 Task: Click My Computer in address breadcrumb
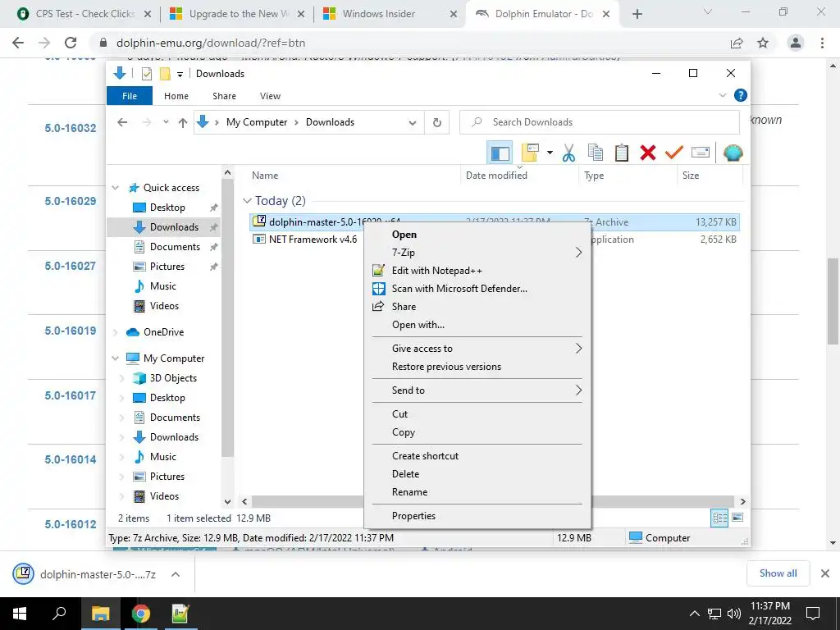pyautogui.click(x=257, y=122)
